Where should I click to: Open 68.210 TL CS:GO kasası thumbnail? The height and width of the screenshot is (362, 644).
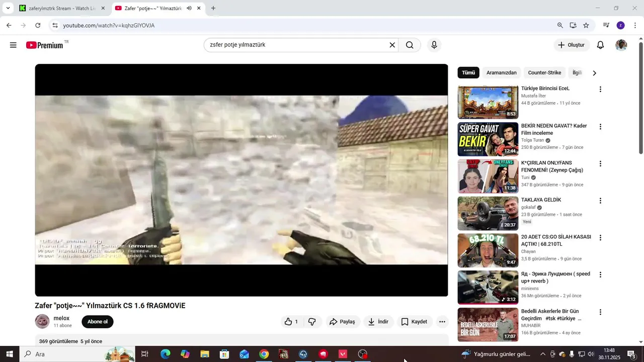(x=488, y=250)
